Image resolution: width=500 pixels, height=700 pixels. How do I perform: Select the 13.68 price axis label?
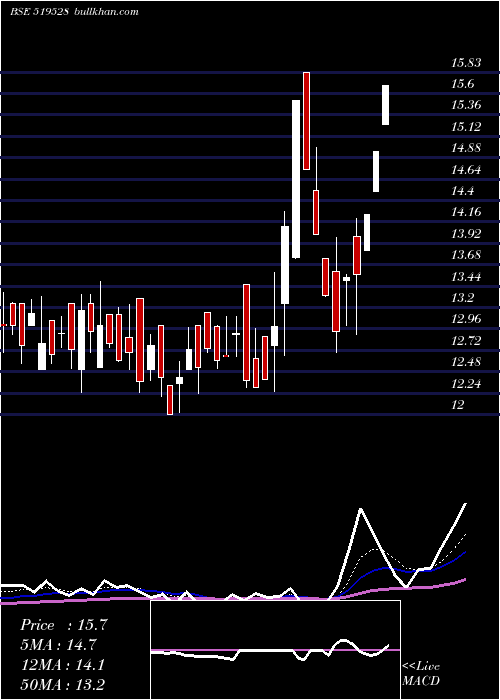point(466,255)
